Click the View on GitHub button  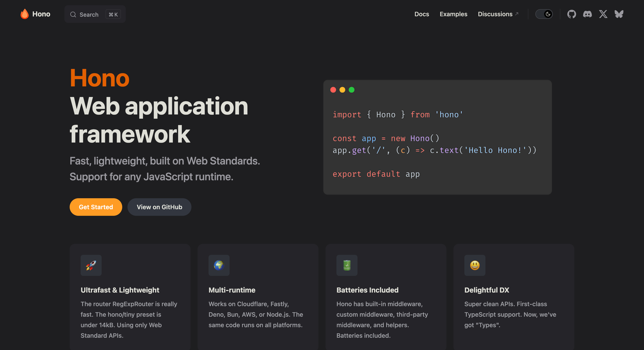[159, 207]
